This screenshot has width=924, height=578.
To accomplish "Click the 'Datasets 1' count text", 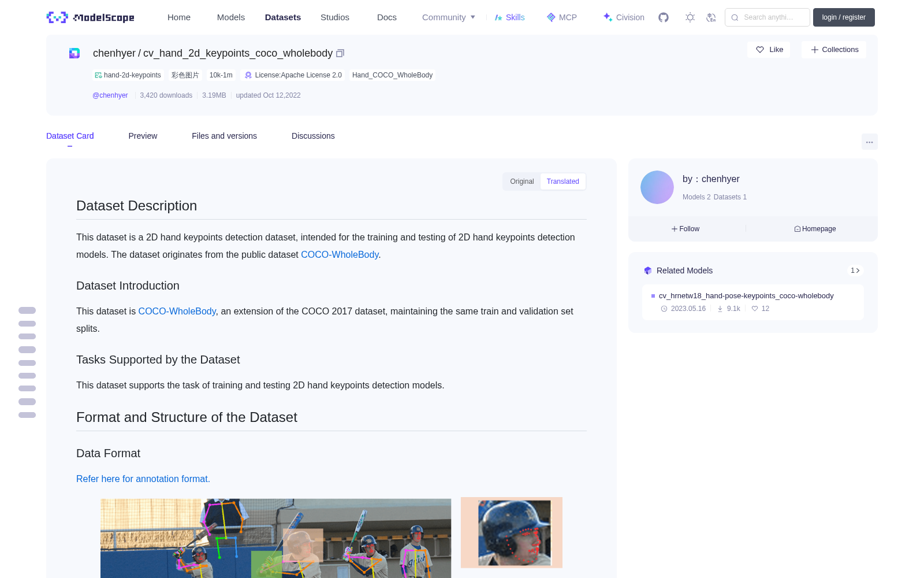I will (730, 197).
